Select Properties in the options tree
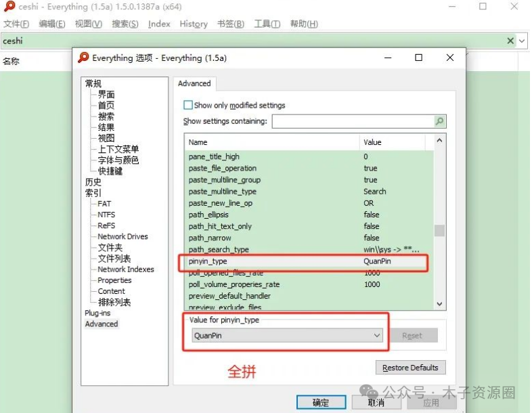532x413 pixels. pyautogui.click(x=114, y=280)
